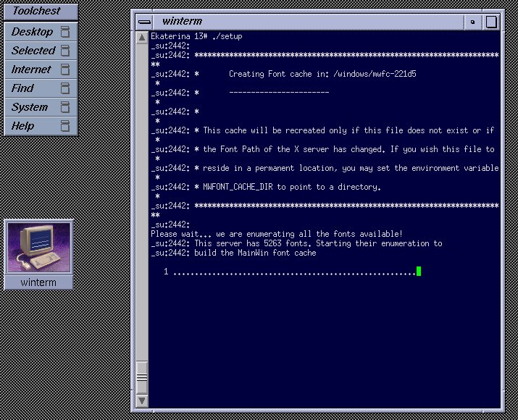Screen dimensions: 518x420
Task: Maximize the winterm window
Action: click(x=491, y=22)
